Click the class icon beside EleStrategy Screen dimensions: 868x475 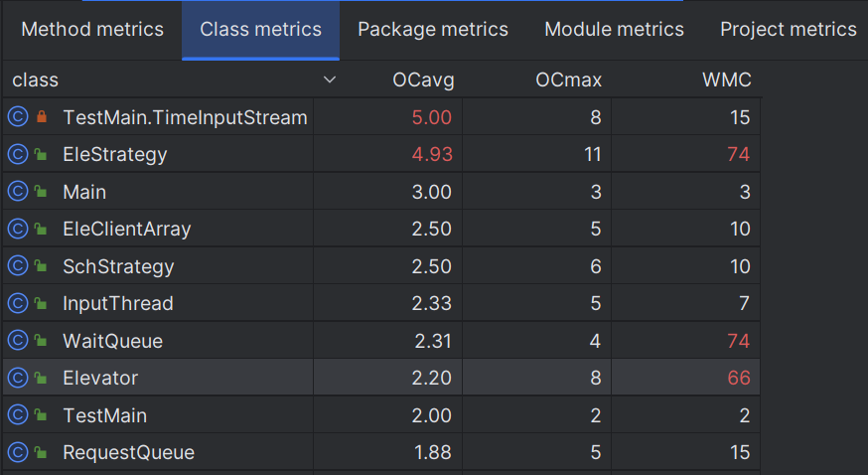pyautogui.click(x=17, y=155)
